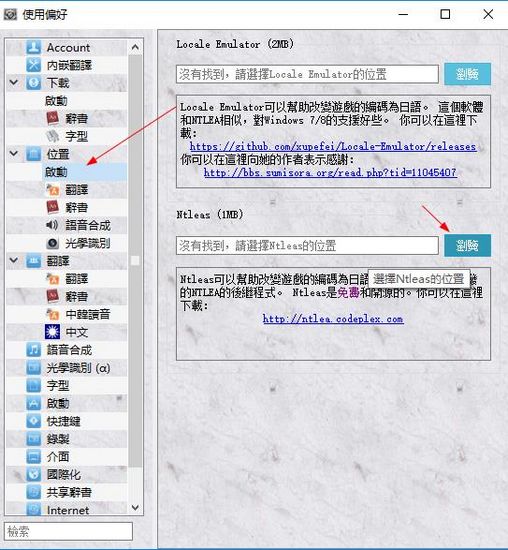
Task: Open top-level 字型 icon
Action: [34, 385]
